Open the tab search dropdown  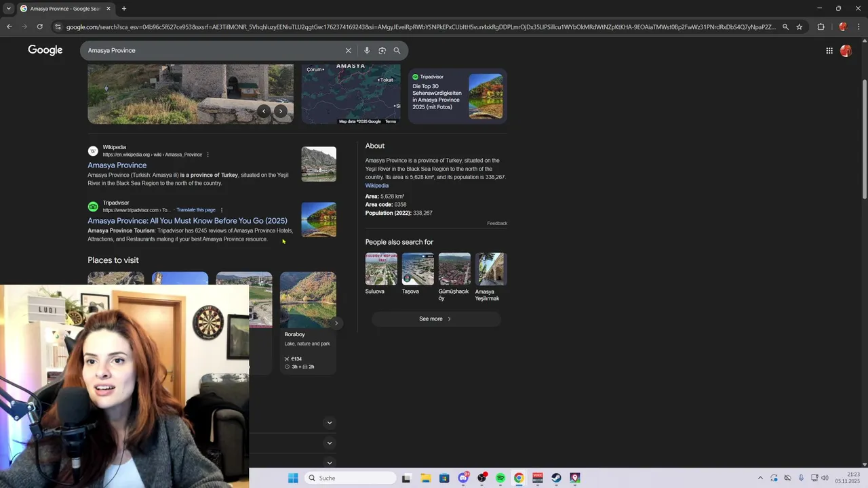[8, 8]
